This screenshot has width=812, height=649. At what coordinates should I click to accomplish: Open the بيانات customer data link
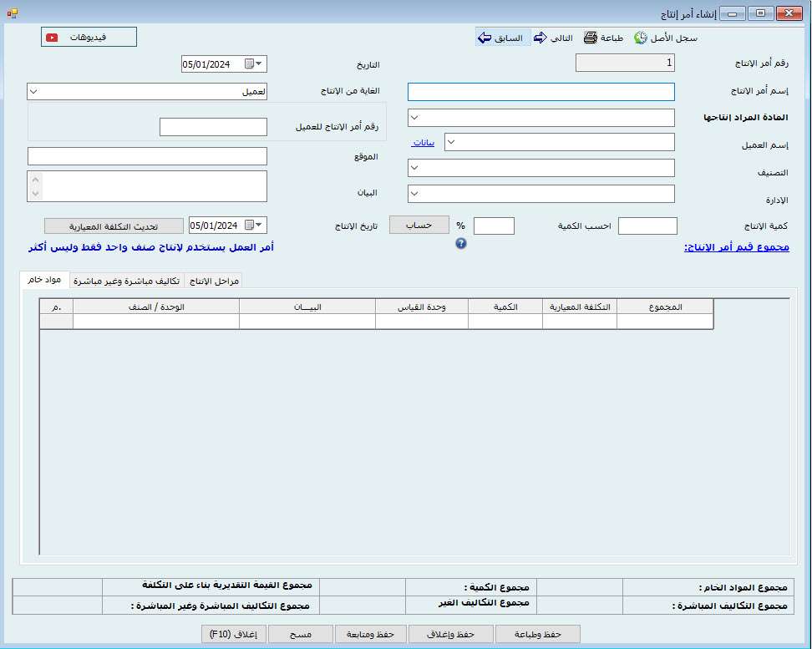click(x=423, y=143)
